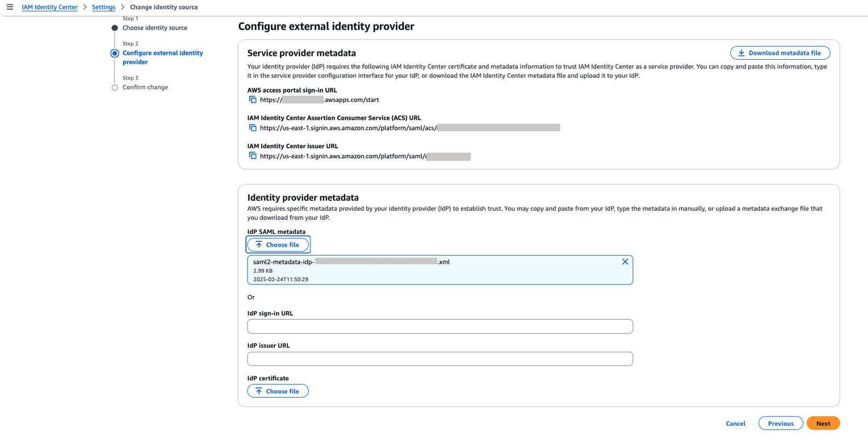The height and width of the screenshot is (441, 868).
Task: Select the Step 3 Confirm change circle
Action: [115, 87]
